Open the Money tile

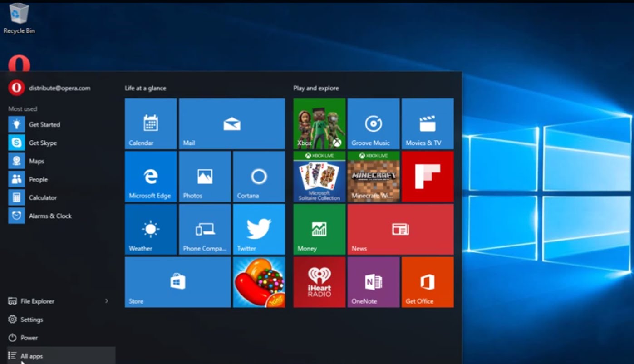click(x=319, y=229)
